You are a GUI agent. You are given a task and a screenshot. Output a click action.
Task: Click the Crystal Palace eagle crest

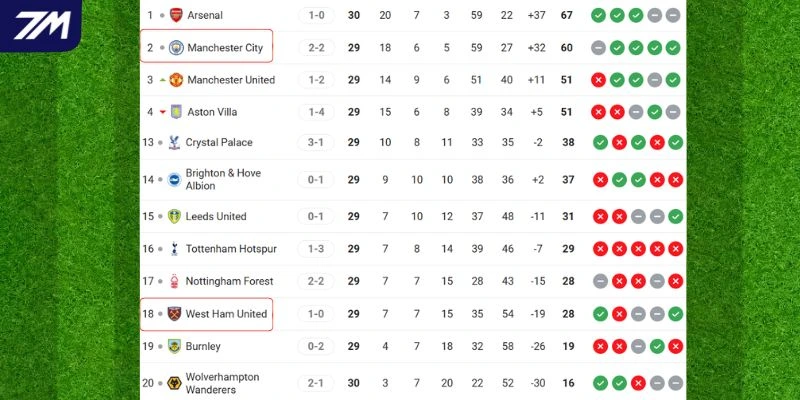click(176, 142)
